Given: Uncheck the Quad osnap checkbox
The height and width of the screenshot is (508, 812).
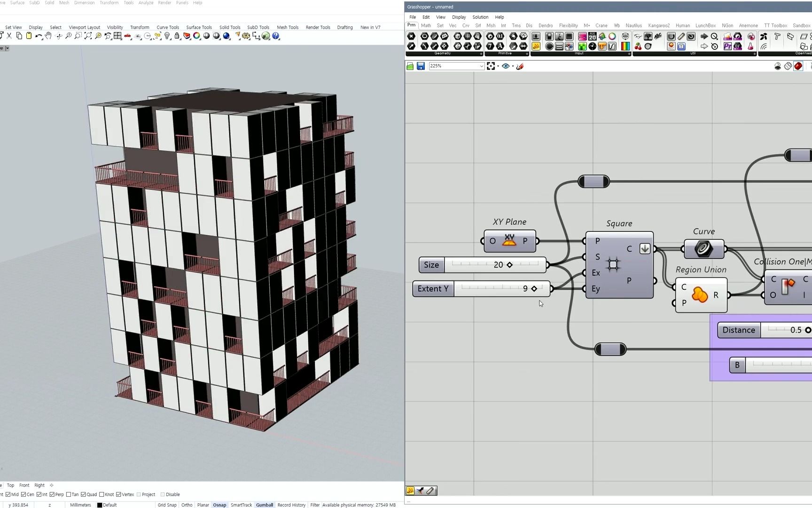Looking at the screenshot, I should point(83,494).
